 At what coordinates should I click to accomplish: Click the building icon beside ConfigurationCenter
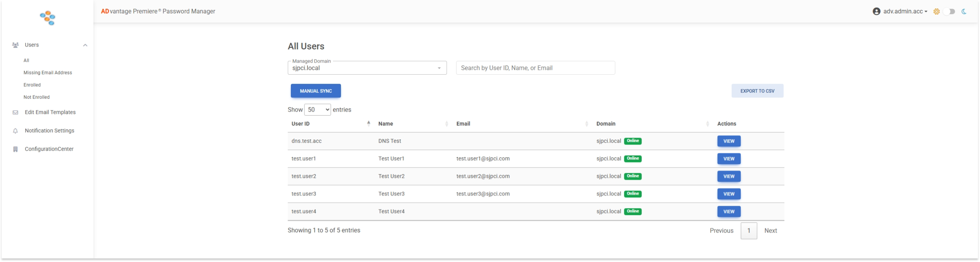point(15,149)
